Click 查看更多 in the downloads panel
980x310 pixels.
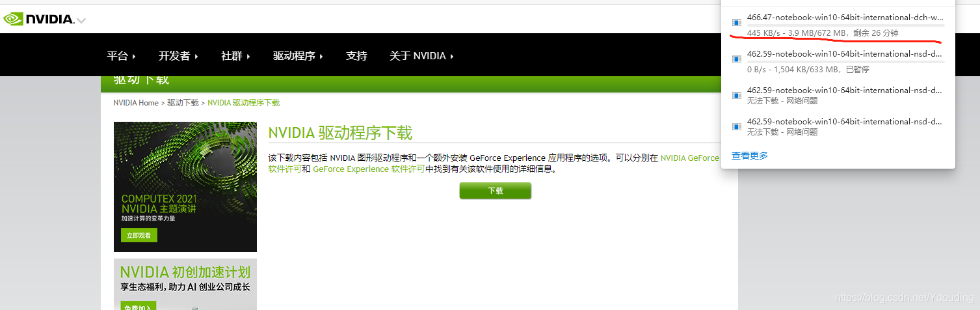click(750, 156)
